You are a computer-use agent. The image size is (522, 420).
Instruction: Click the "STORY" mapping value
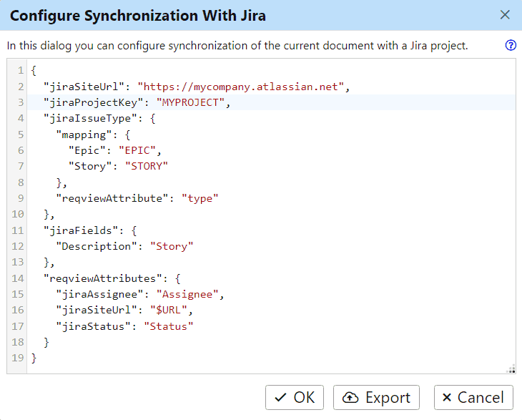147,166
